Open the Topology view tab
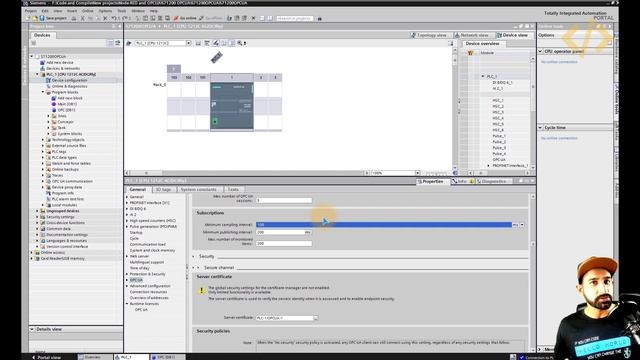 coord(429,36)
